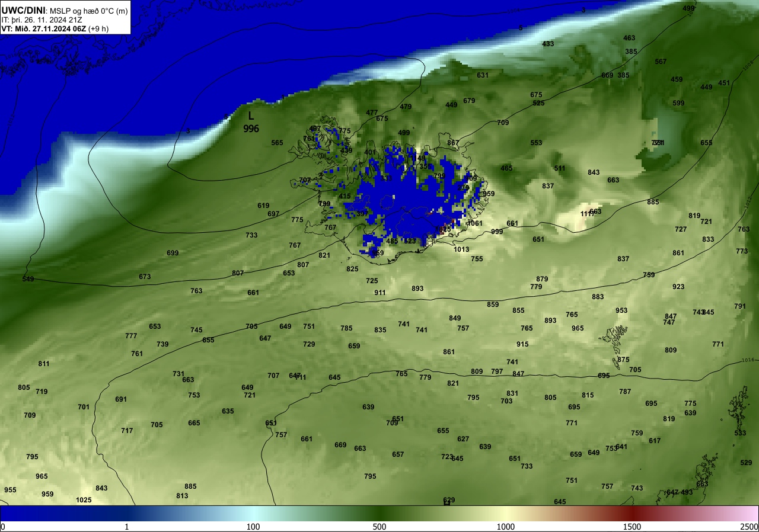This screenshot has height=532, width=759.
Task: Click the 567 value at top right
Action: pos(661,62)
